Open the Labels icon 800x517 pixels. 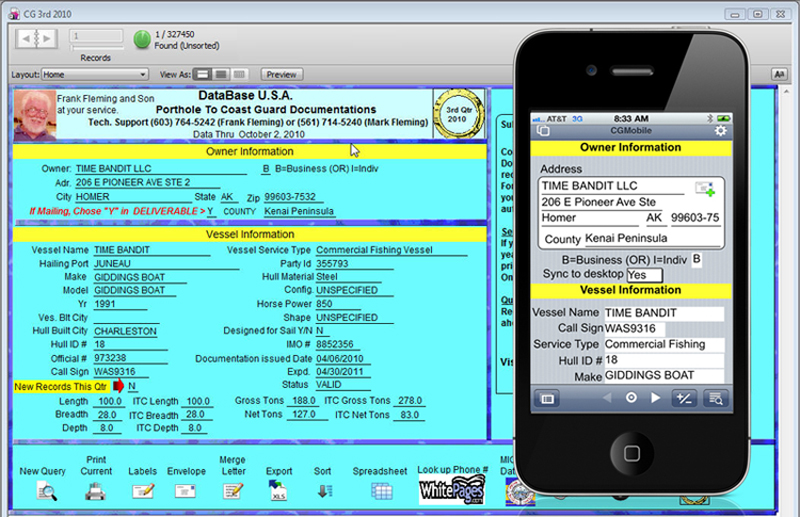pos(143,491)
